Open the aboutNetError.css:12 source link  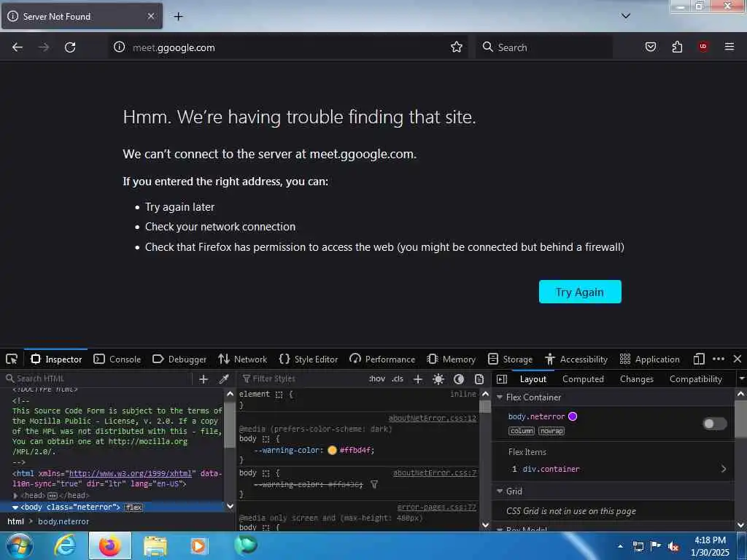click(432, 418)
